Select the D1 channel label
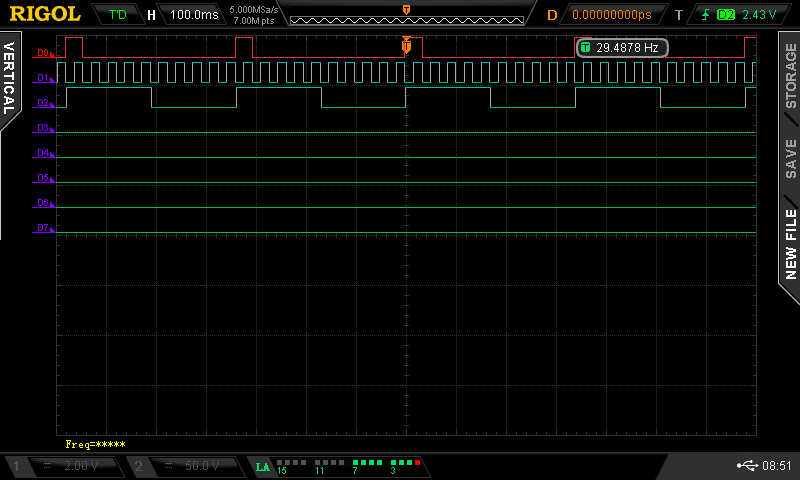Image resolution: width=800 pixels, height=480 pixels. [x=43, y=78]
